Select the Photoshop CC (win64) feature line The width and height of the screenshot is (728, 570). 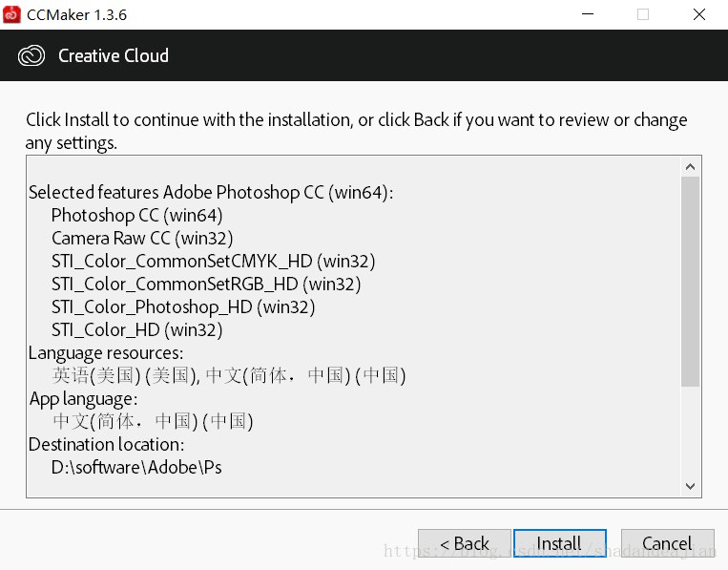(x=137, y=216)
